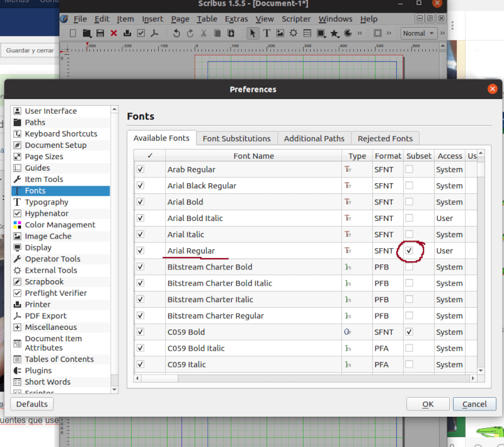Screen dimensions: 504x447
Task: Uncheck the use checkbox for Arab Regular
Action: pyautogui.click(x=140, y=169)
